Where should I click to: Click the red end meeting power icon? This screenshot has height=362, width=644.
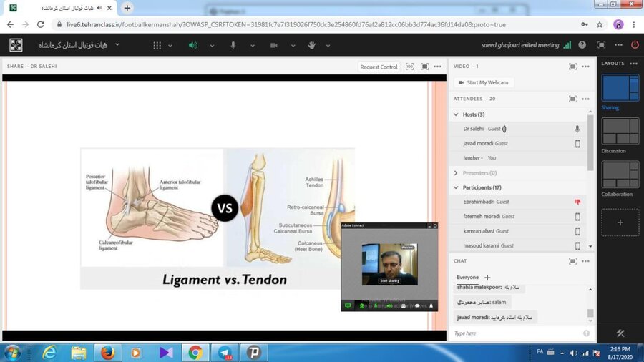tap(634, 44)
